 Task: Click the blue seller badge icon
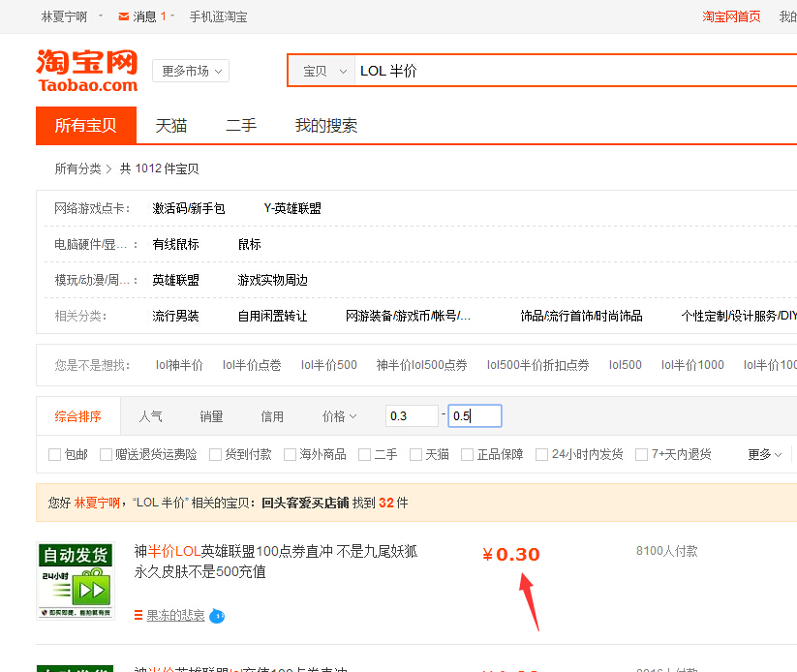point(217,616)
